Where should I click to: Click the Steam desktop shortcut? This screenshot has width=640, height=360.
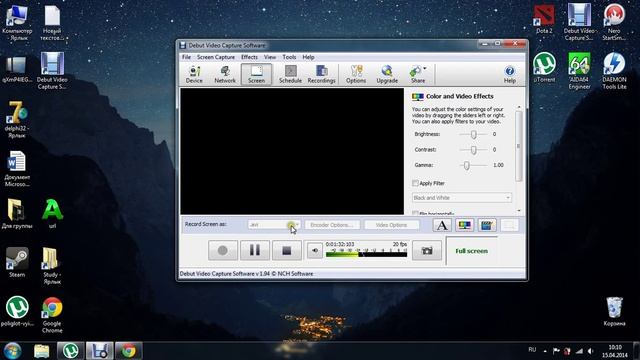17,263
